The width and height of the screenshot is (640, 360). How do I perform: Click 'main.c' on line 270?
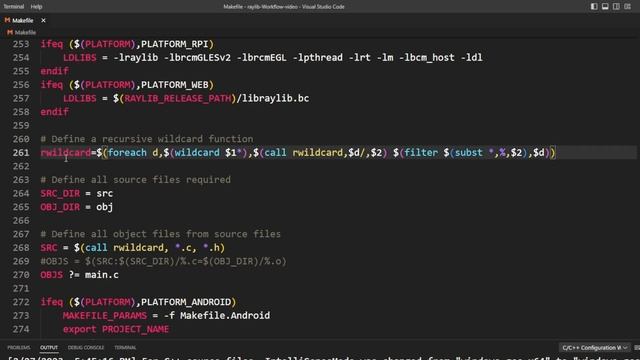pos(102,275)
